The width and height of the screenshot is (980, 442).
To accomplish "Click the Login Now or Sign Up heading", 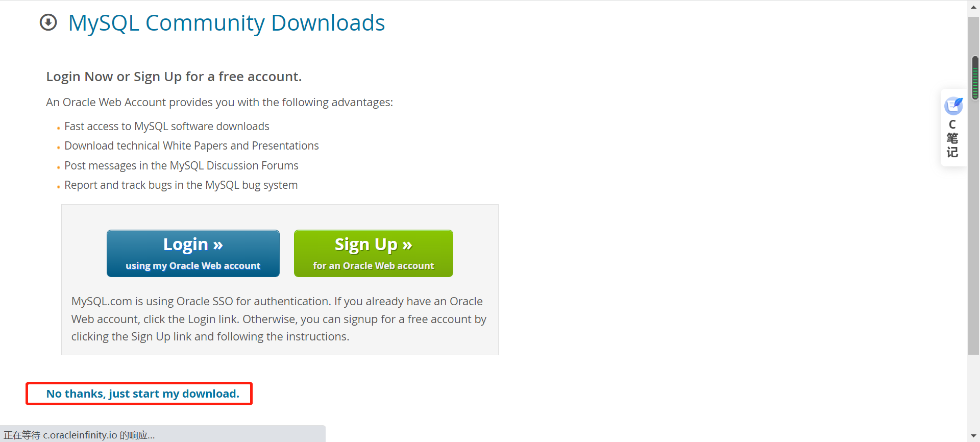I will click(x=174, y=77).
